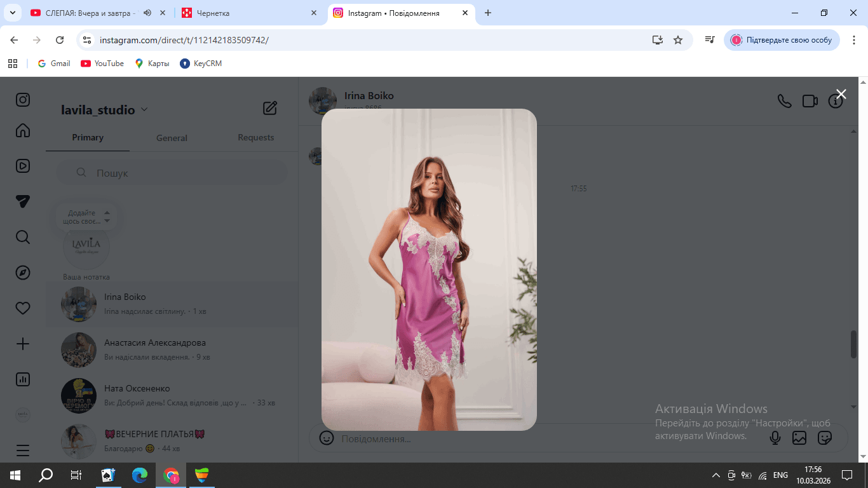The width and height of the screenshot is (868, 488).
Task: Create a new post with the plus icon
Action: pyautogui.click(x=23, y=344)
